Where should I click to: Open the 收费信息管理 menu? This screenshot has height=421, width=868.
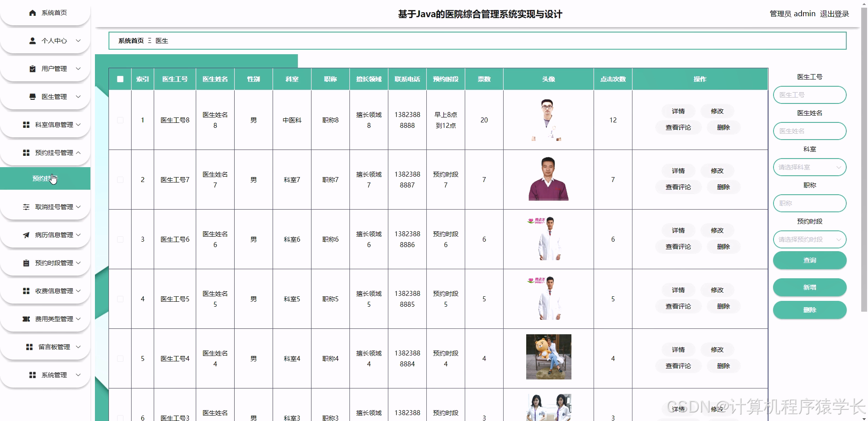click(x=45, y=291)
